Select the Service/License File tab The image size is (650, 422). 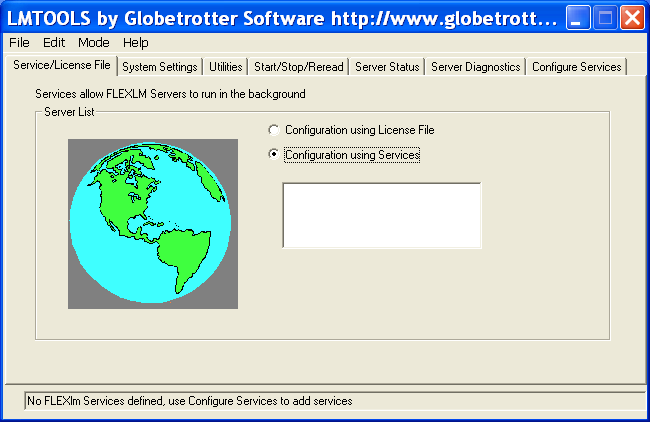62,65
